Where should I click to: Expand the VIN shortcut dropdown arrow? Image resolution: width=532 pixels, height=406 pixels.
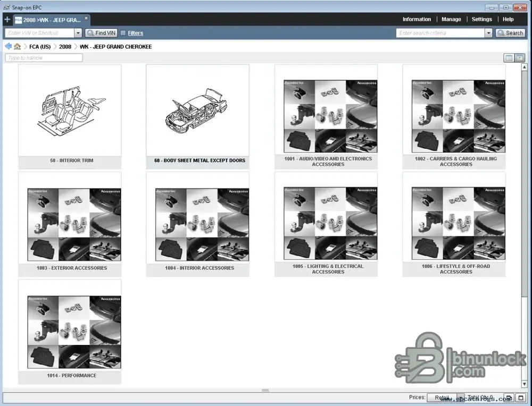tap(78, 33)
